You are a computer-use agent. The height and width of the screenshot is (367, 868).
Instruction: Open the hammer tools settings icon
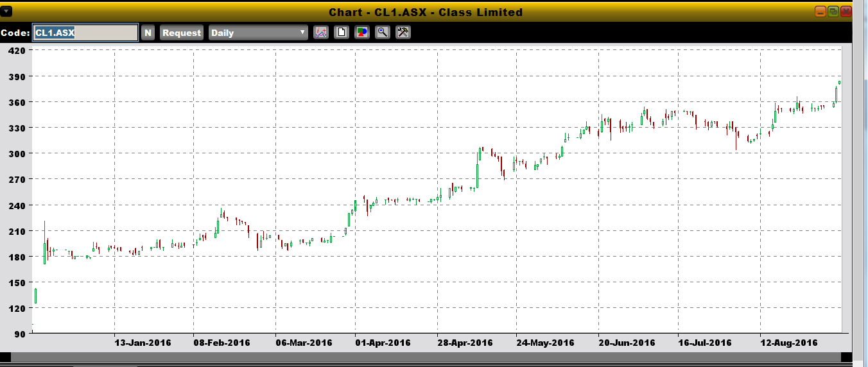403,32
